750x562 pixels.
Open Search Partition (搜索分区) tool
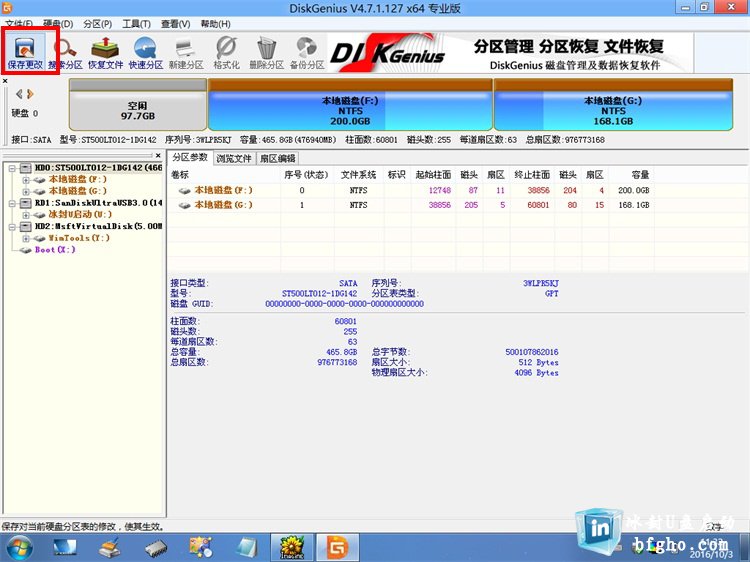coord(66,52)
